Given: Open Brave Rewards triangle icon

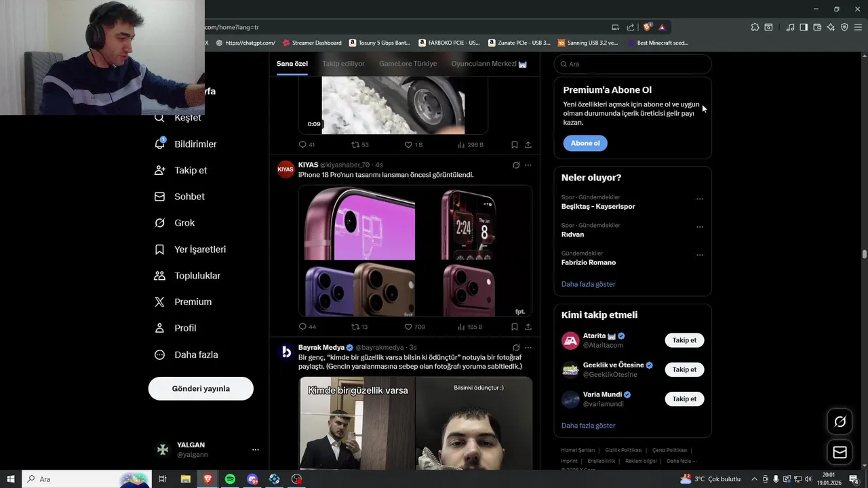Looking at the screenshot, I should coord(662,27).
